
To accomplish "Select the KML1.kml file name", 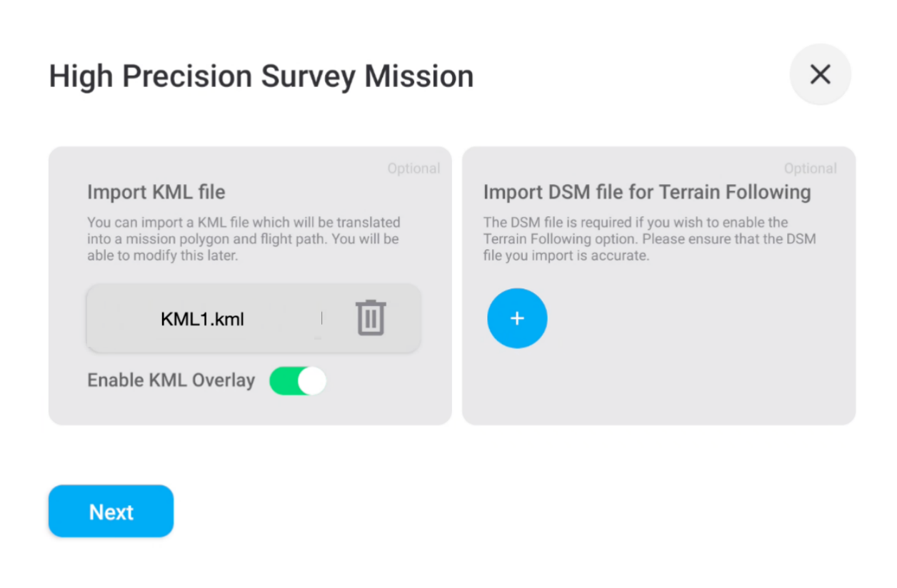I will [x=202, y=319].
